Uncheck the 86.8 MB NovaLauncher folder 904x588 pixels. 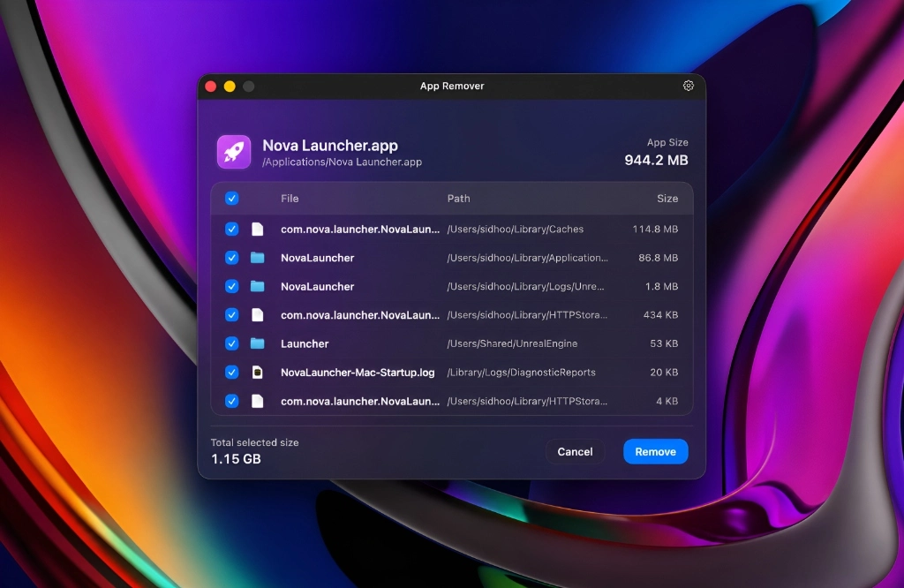point(232,258)
